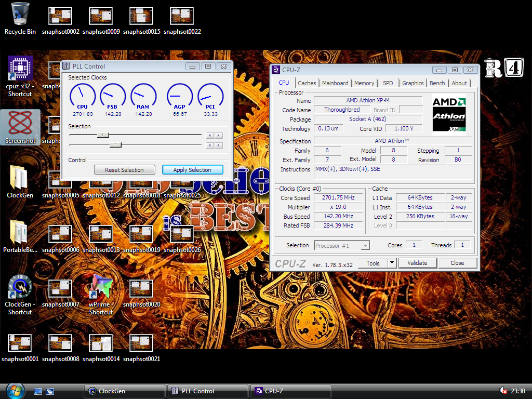Viewport: 532px width, 399px height.
Task: Open the PortableBe... folder icon
Action: [20, 236]
